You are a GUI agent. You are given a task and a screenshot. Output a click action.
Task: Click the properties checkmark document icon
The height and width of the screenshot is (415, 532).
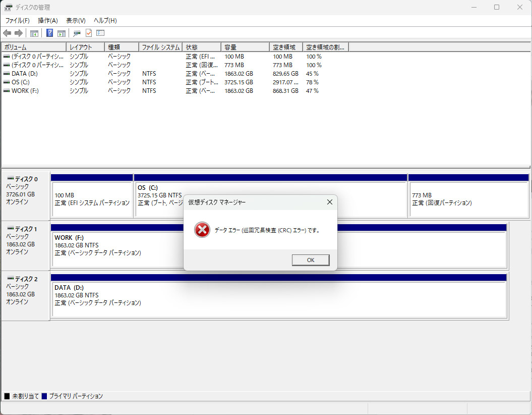pyautogui.click(x=89, y=33)
